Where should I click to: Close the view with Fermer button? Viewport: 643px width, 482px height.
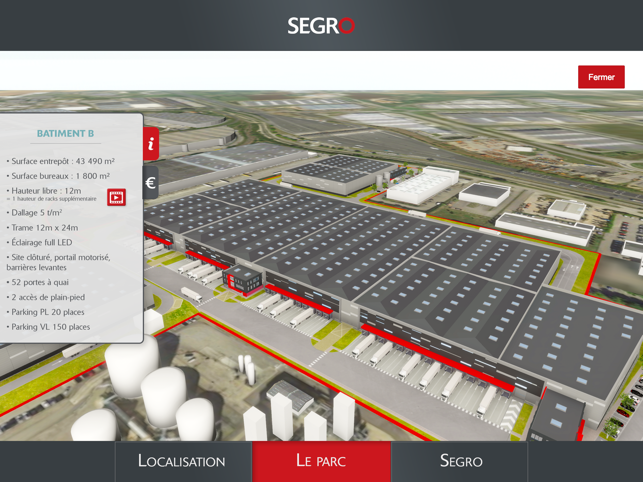[601, 77]
